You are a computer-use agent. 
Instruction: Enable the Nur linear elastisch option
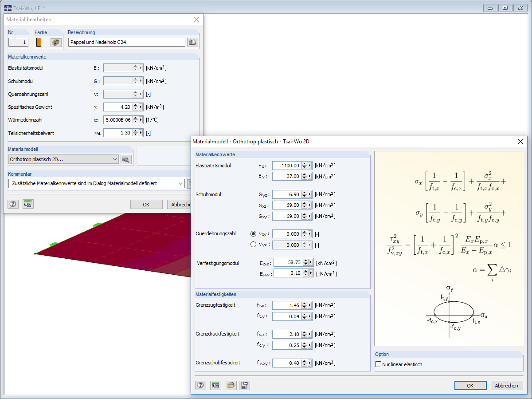(x=379, y=364)
